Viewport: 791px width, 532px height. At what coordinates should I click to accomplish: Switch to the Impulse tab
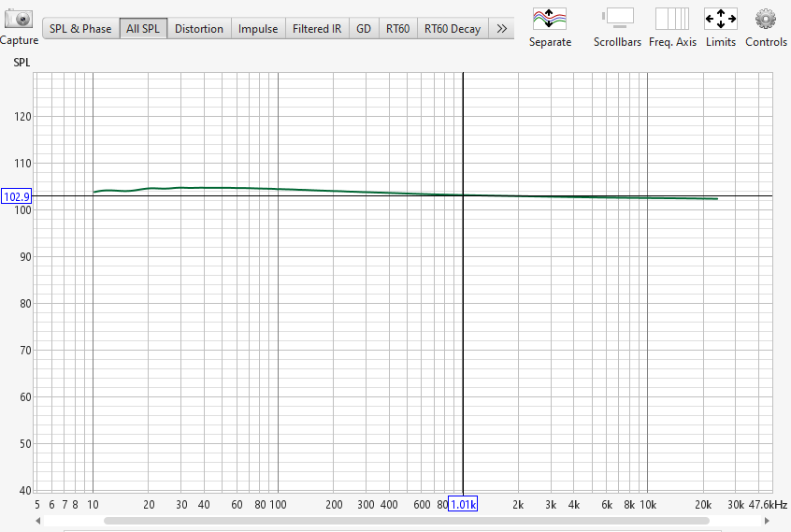[258, 29]
